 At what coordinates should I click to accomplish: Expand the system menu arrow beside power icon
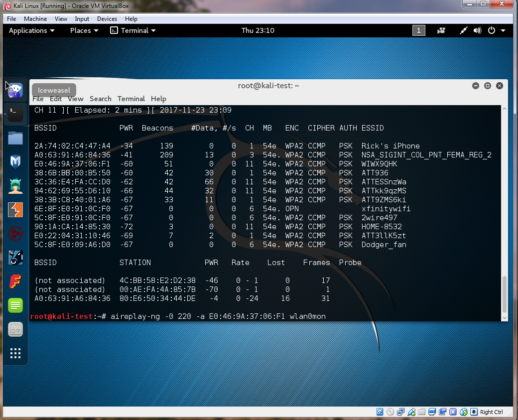pyautogui.click(x=503, y=30)
